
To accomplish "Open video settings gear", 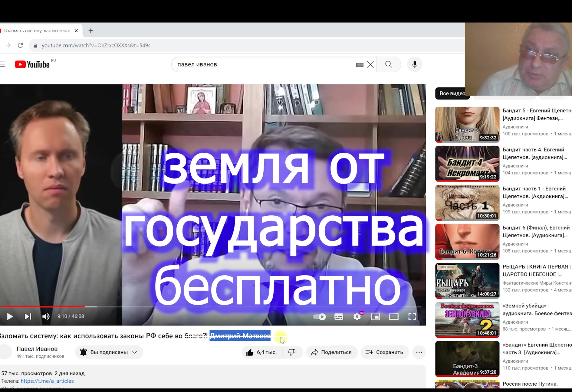I will point(357,317).
